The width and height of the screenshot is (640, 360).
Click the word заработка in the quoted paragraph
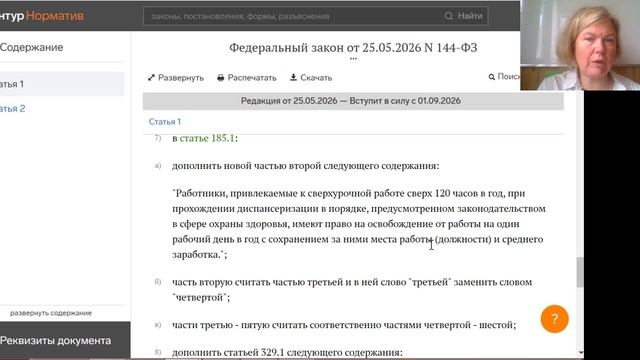click(195, 255)
